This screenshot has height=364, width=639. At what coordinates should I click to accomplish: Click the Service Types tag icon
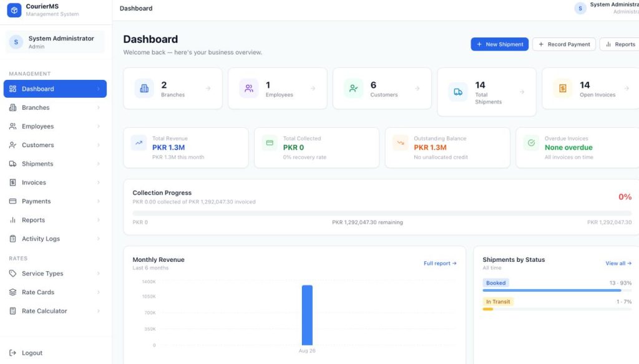[x=12, y=274]
